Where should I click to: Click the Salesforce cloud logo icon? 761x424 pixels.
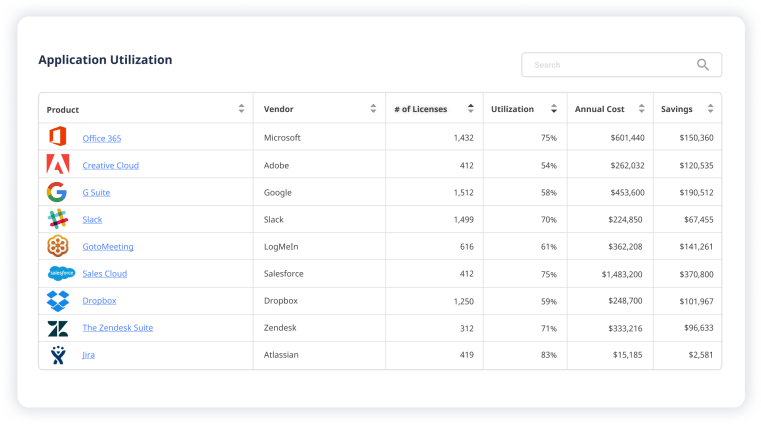pyautogui.click(x=60, y=273)
